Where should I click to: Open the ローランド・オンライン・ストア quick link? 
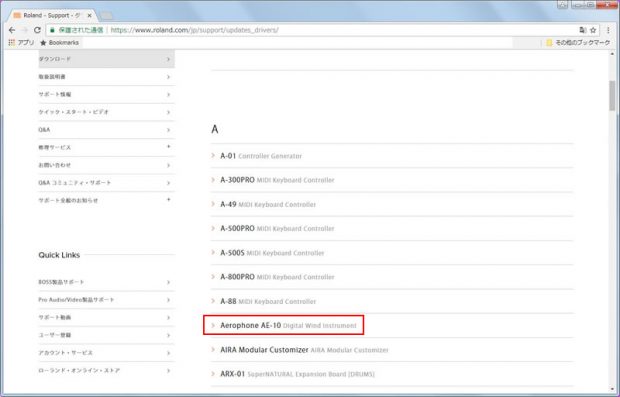(x=106, y=371)
